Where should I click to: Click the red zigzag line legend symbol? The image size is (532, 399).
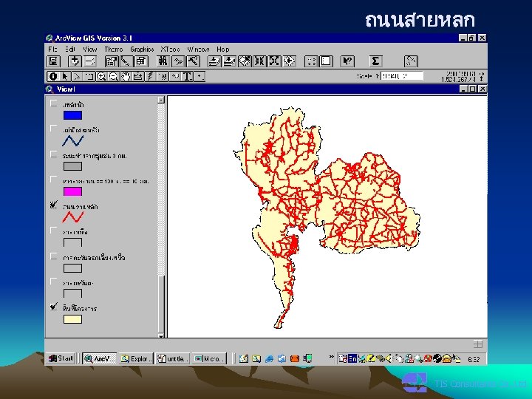72,217
